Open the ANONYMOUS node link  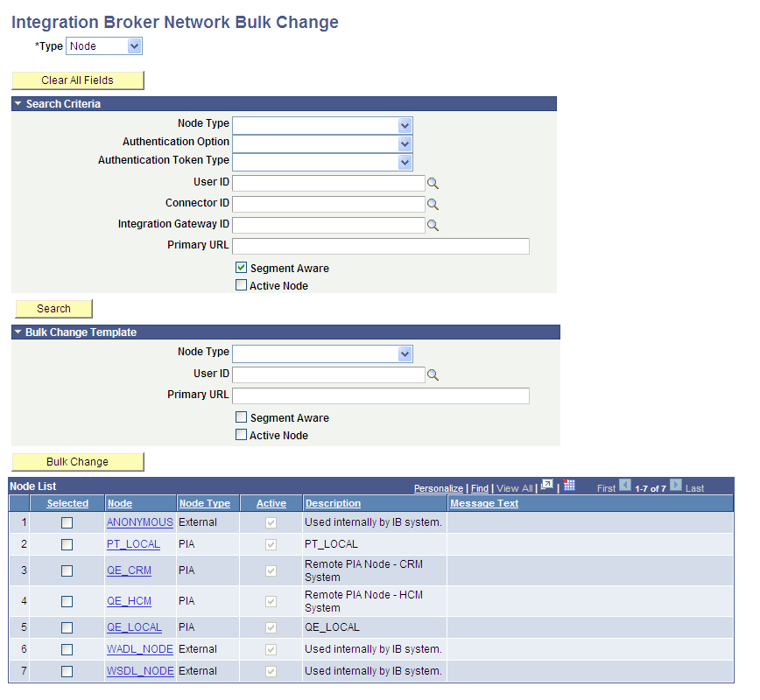click(x=139, y=521)
